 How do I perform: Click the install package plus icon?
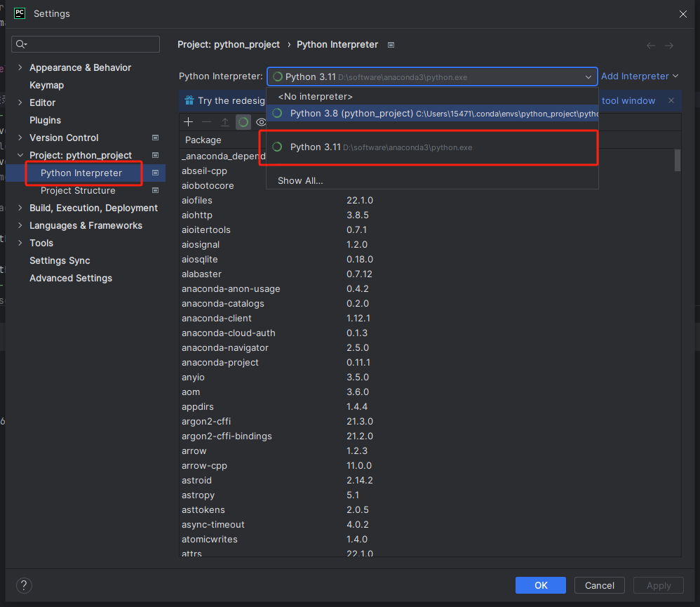188,122
